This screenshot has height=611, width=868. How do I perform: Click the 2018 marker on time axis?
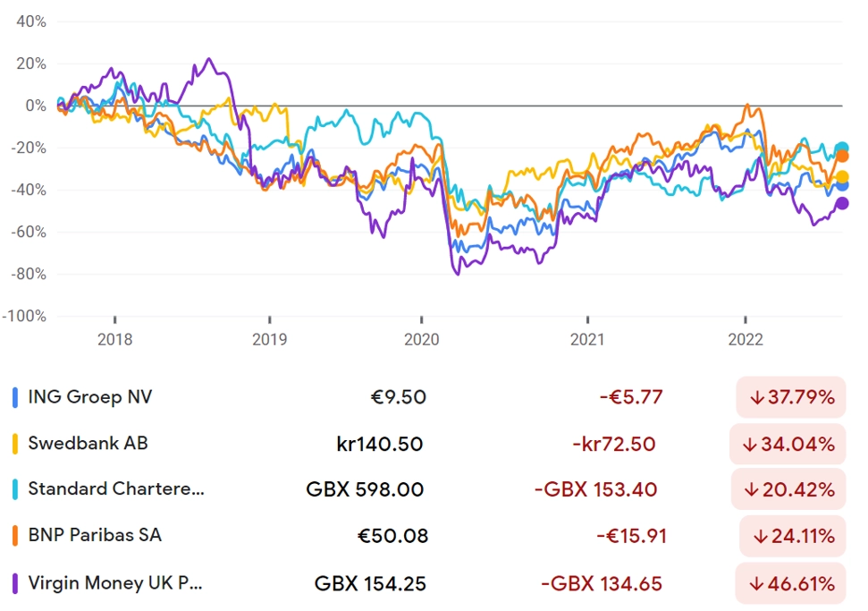pyautogui.click(x=114, y=339)
